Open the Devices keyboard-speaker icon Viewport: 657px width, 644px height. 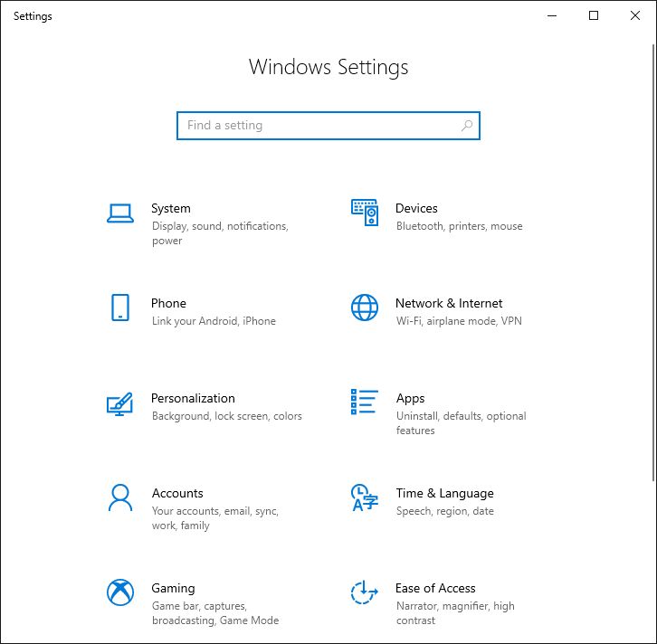coord(365,213)
